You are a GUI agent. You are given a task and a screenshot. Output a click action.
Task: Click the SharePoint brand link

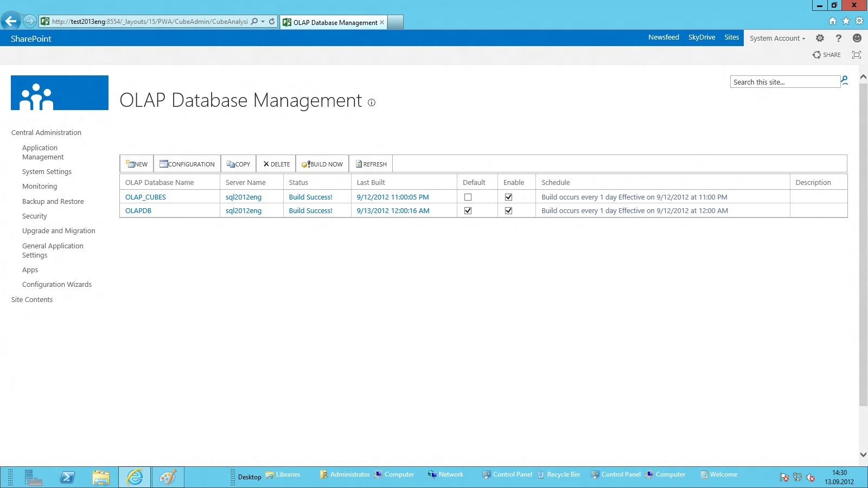point(31,38)
